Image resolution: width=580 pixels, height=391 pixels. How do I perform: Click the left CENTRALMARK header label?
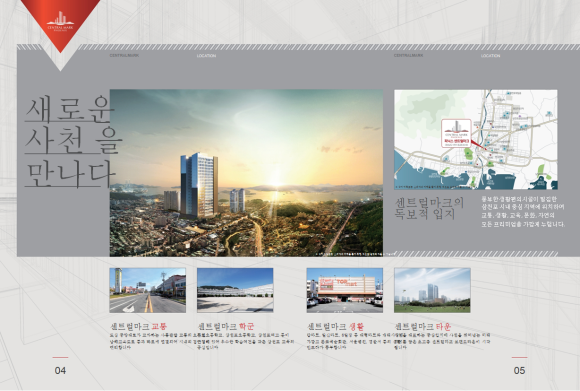click(124, 55)
